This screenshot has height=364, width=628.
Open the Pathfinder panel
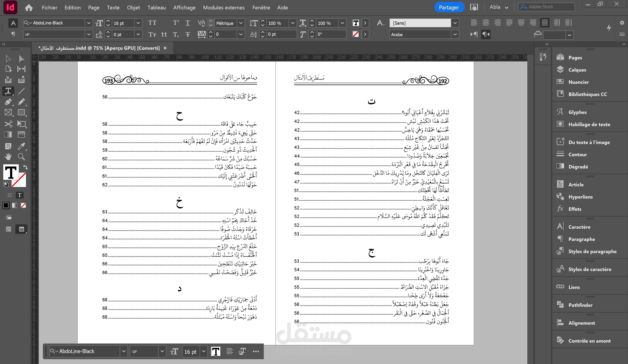tap(580, 305)
